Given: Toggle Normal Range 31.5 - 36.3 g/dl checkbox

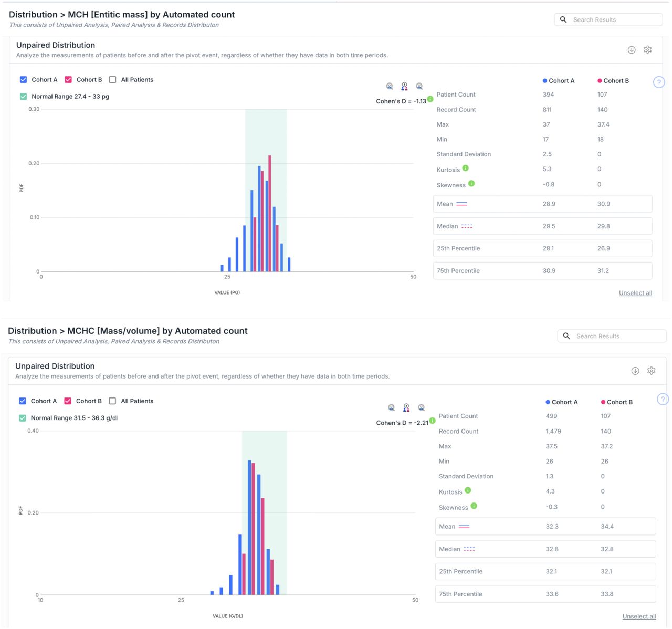Looking at the screenshot, I should 23,418.
